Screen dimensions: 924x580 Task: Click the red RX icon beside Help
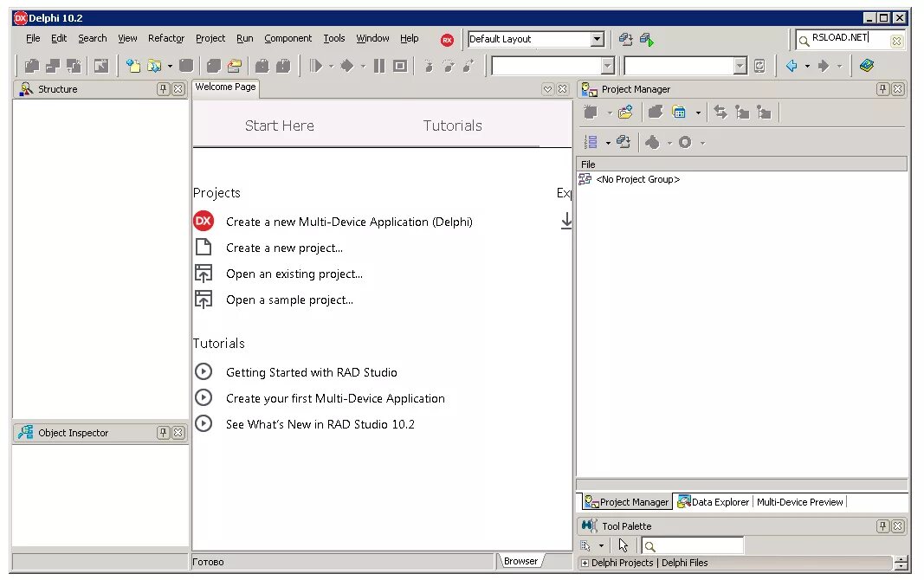pos(447,40)
